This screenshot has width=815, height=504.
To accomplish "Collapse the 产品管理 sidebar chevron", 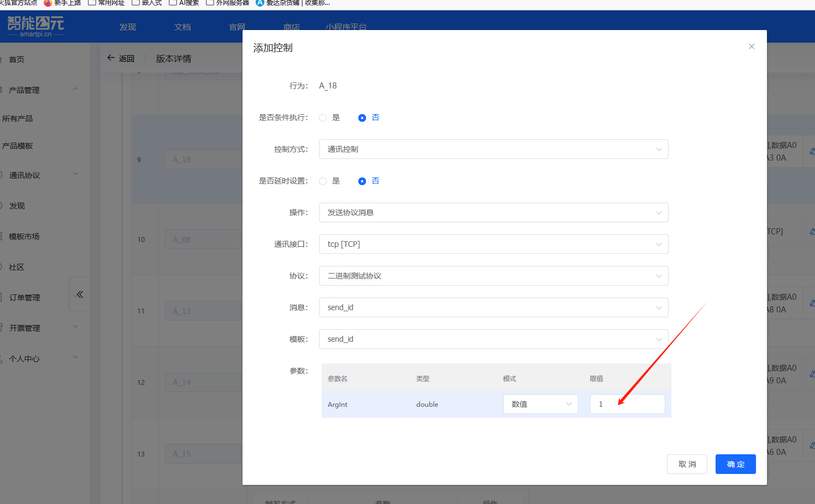I will (75, 89).
